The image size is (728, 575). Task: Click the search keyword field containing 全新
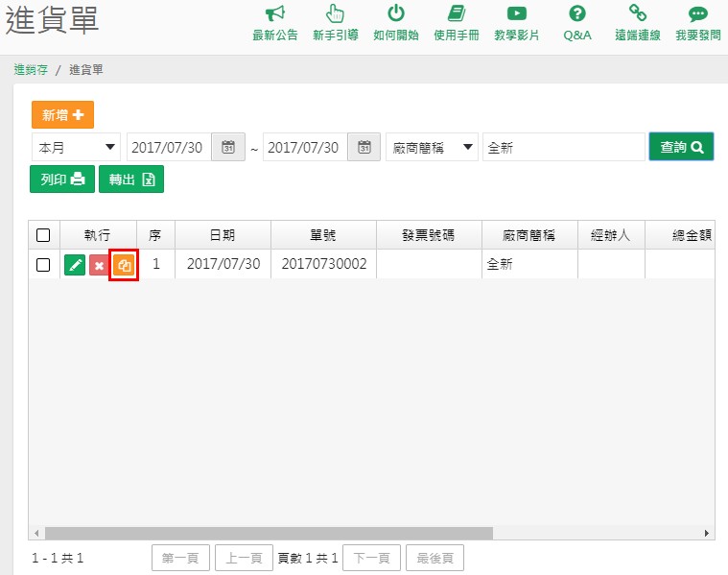(564, 147)
